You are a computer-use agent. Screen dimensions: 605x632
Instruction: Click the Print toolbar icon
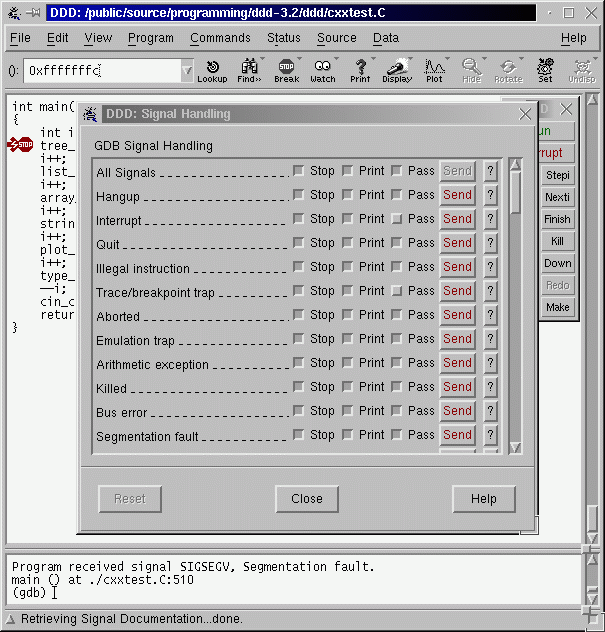(x=360, y=70)
